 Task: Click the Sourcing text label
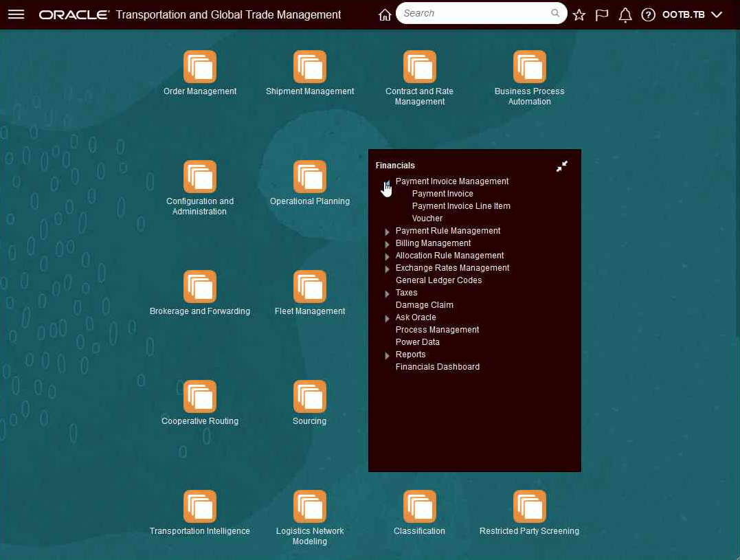point(310,421)
